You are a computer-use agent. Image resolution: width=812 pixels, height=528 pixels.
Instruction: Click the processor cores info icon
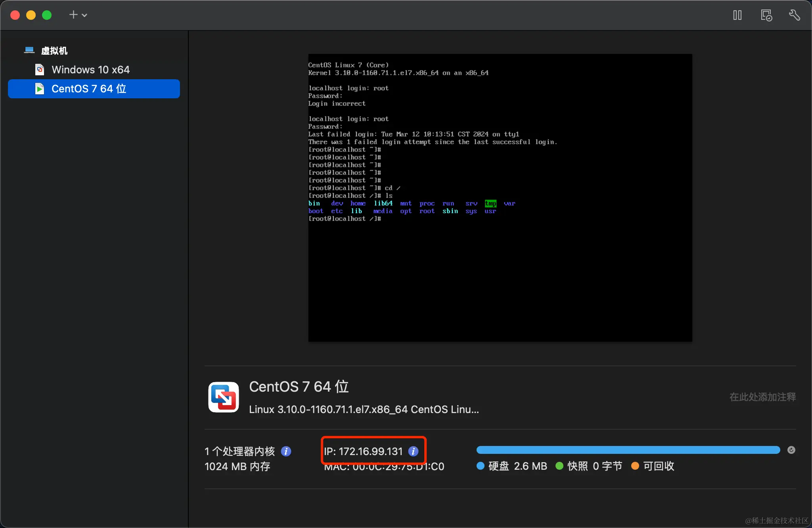point(286,451)
